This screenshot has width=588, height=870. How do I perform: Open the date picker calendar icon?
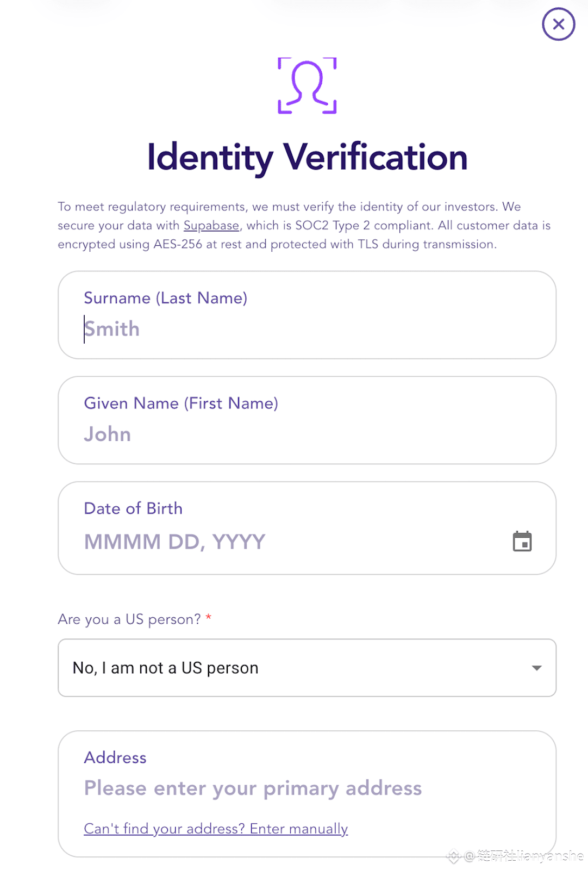522,542
